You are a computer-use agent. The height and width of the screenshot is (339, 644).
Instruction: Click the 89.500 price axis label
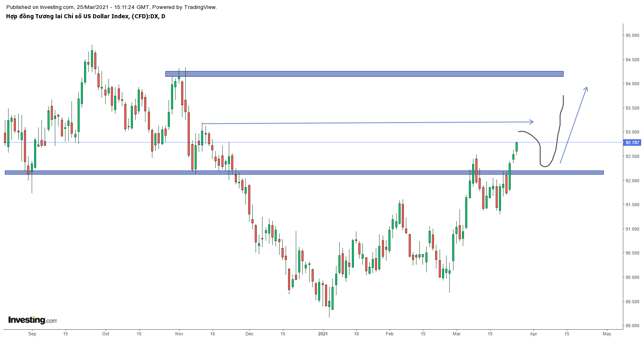[632, 302]
